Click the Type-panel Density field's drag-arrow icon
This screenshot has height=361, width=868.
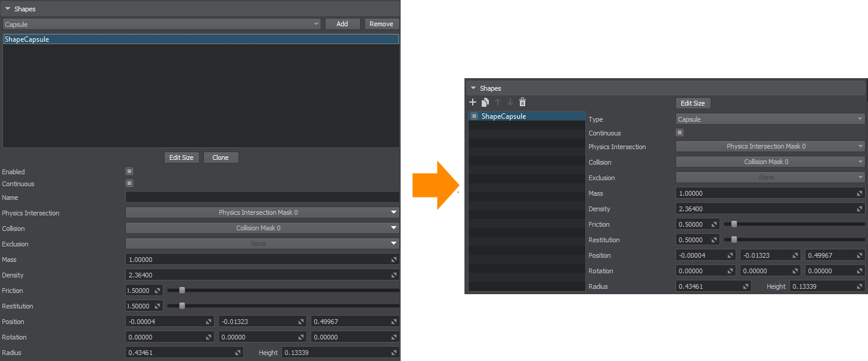coord(859,209)
